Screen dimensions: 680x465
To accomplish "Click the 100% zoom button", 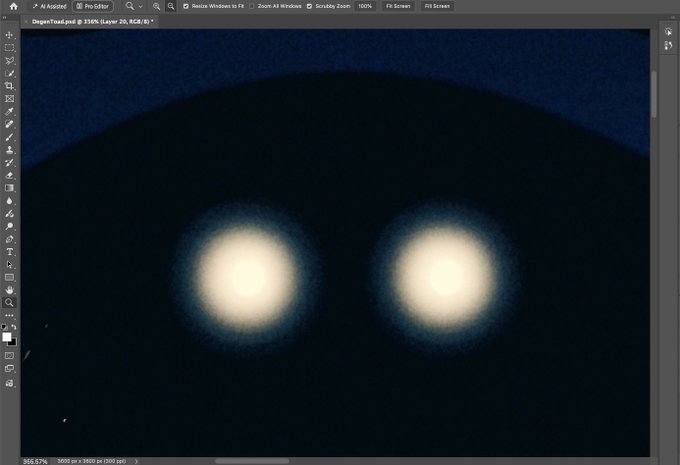I will (365, 6).
